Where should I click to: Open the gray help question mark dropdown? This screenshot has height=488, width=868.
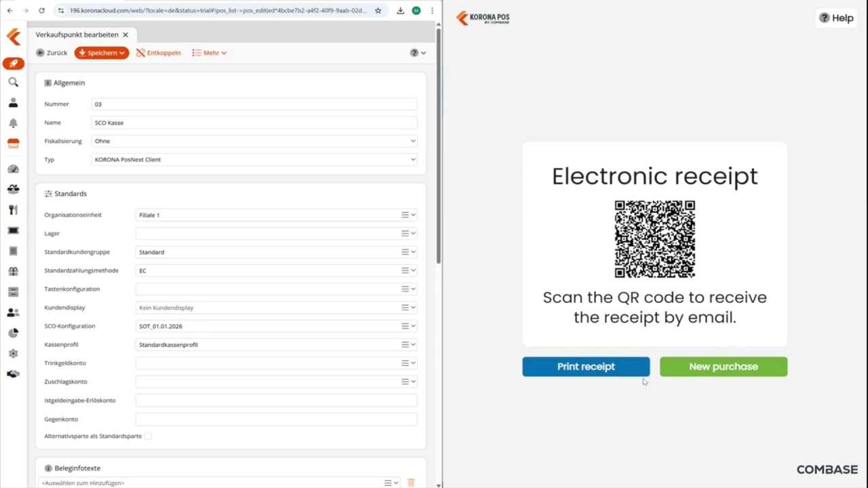tap(418, 53)
